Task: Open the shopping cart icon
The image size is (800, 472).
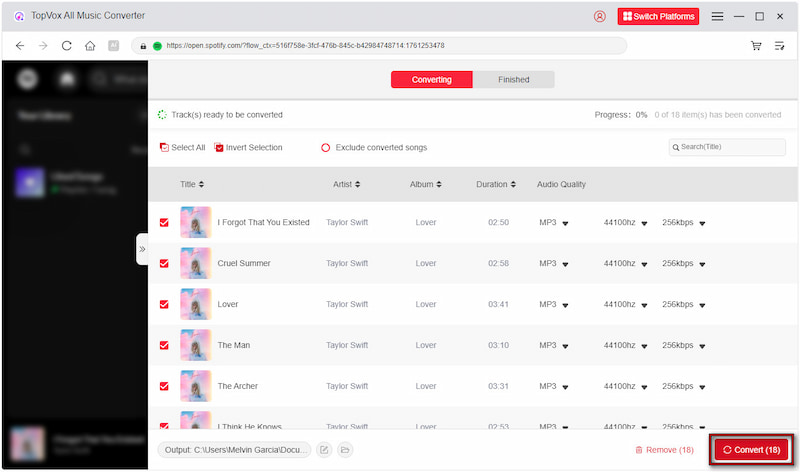Action: pyautogui.click(x=755, y=46)
